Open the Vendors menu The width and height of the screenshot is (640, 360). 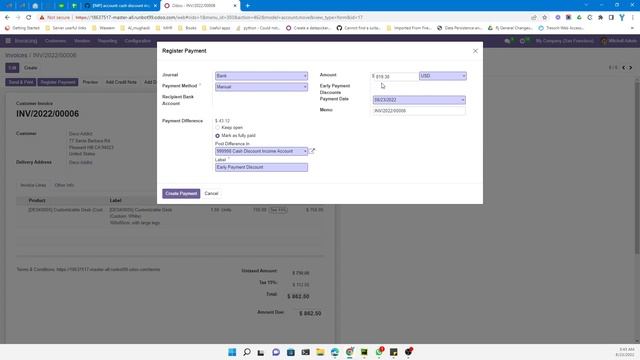click(82, 41)
